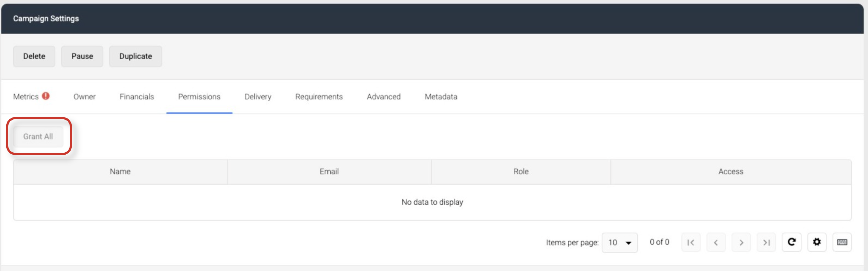Switch to the Requirements tab
This screenshot has width=868, height=271.
click(319, 96)
